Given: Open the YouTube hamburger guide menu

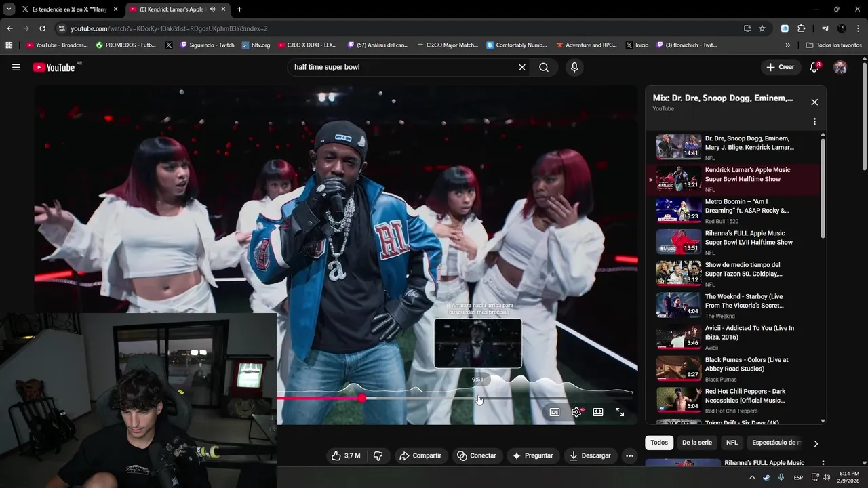Looking at the screenshot, I should pyautogui.click(x=16, y=67).
